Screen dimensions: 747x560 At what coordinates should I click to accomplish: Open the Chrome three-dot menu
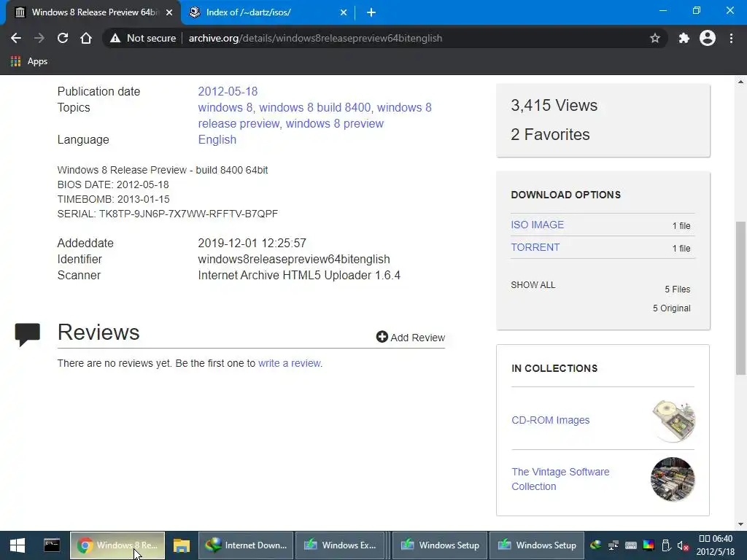(731, 38)
